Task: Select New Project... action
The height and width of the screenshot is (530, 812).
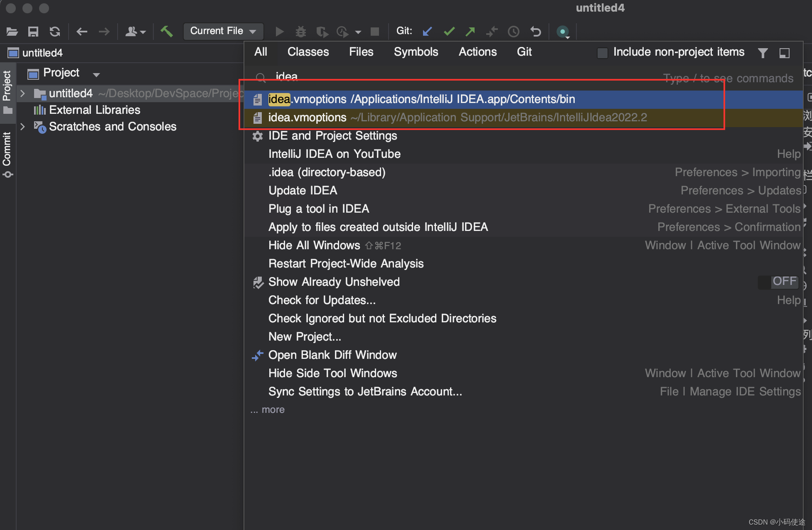Action: point(523,337)
